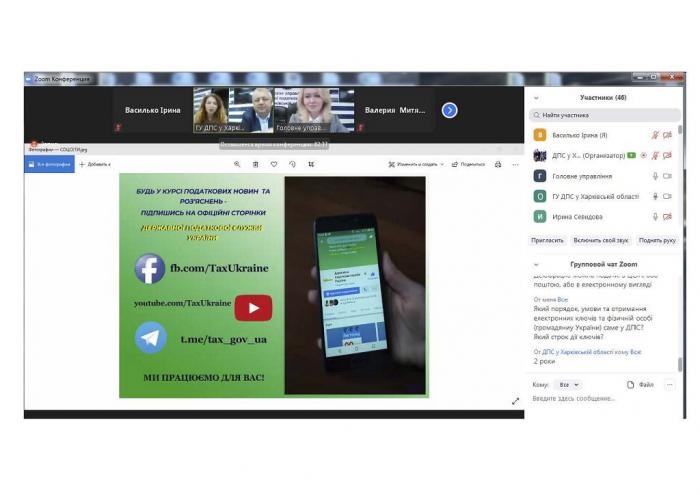
Task: Open the Изменить и создать menu
Action: tap(417, 164)
